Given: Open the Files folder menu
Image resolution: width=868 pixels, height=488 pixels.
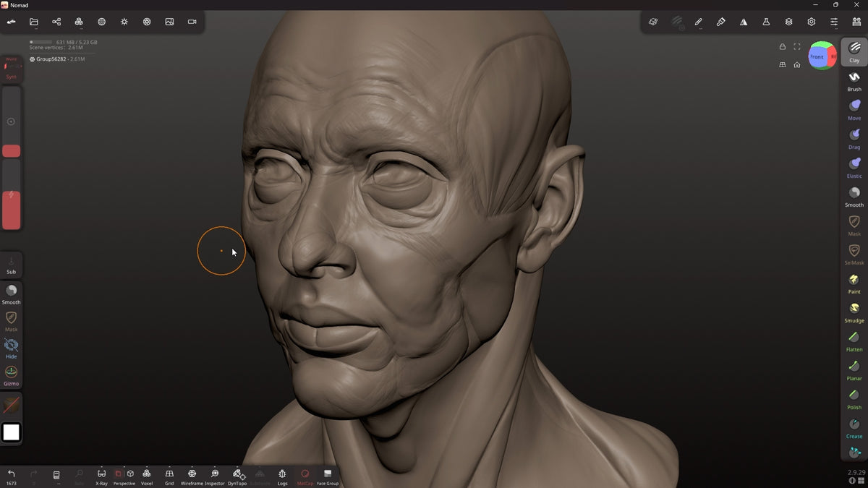Looking at the screenshot, I should click(34, 22).
